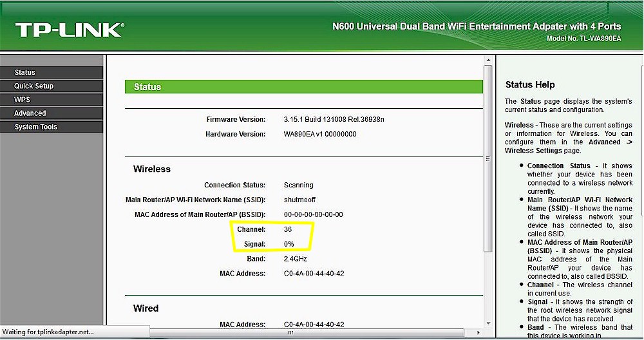This screenshot has height=340, width=644.
Task: Click the Wired section heading
Action: (x=146, y=308)
